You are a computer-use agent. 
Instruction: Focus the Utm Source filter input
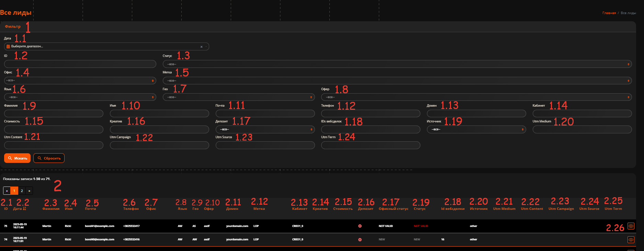[265, 145]
